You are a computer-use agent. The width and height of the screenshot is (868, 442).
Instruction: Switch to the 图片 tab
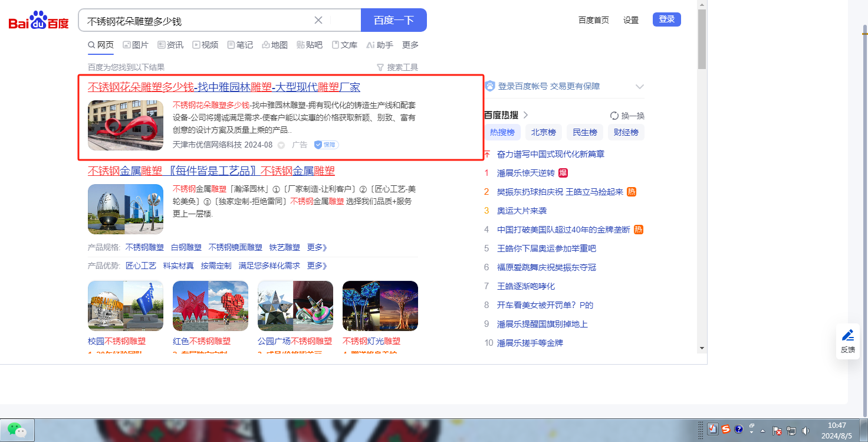click(136, 45)
